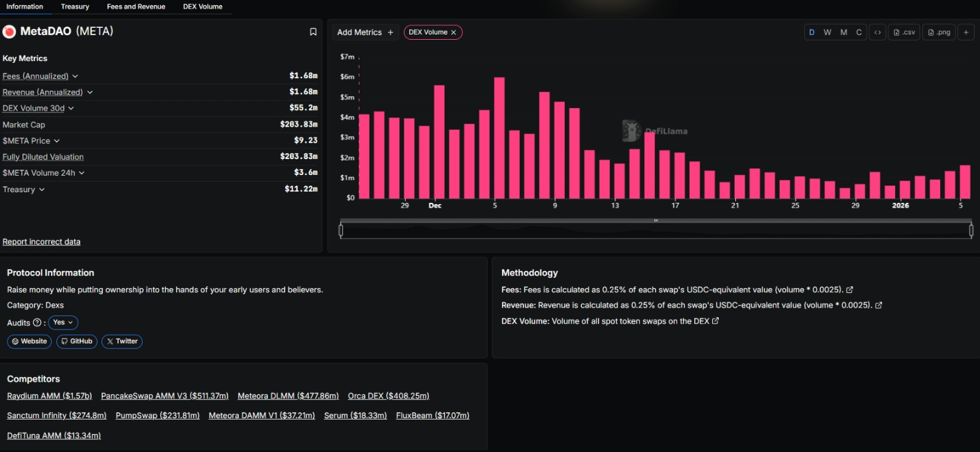
Task: Click the Report incorrect data link
Action: coord(41,242)
